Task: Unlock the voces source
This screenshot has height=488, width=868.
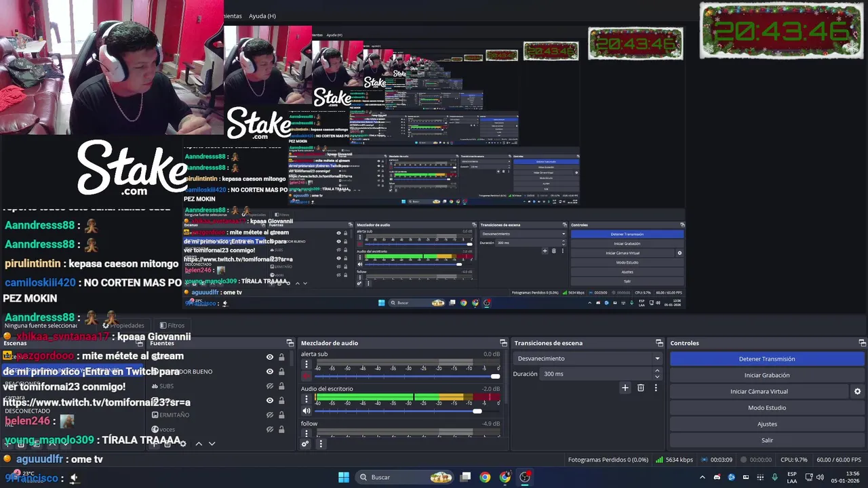Action: (281, 429)
